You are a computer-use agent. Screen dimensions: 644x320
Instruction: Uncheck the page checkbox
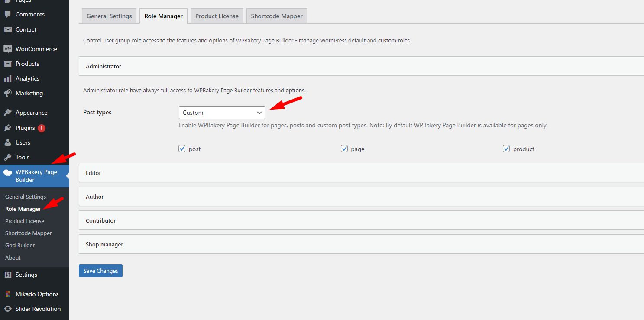[x=344, y=149]
